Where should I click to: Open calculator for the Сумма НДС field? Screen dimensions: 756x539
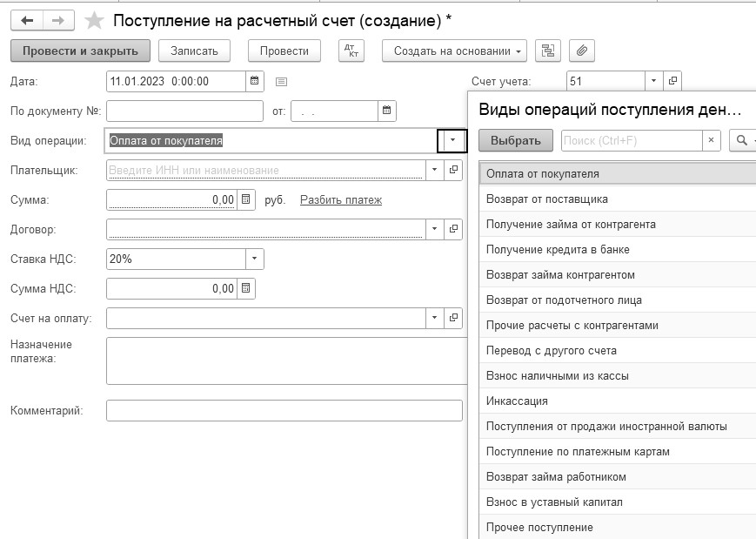pos(246,288)
